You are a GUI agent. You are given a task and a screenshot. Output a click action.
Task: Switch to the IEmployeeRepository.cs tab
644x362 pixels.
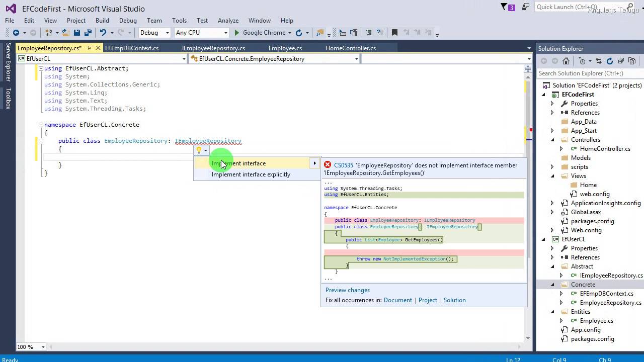click(213, 48)
